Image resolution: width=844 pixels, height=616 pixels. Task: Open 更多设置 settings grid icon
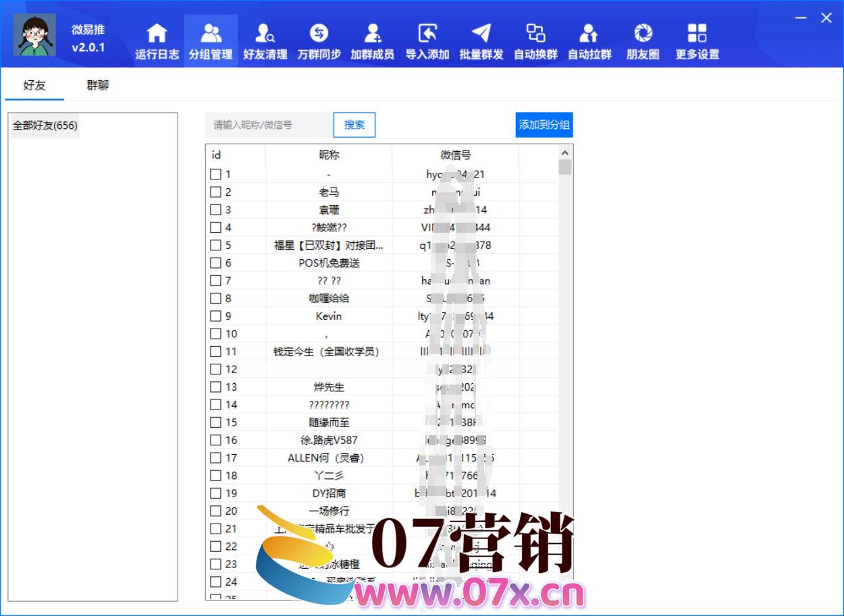click(697, 41)
